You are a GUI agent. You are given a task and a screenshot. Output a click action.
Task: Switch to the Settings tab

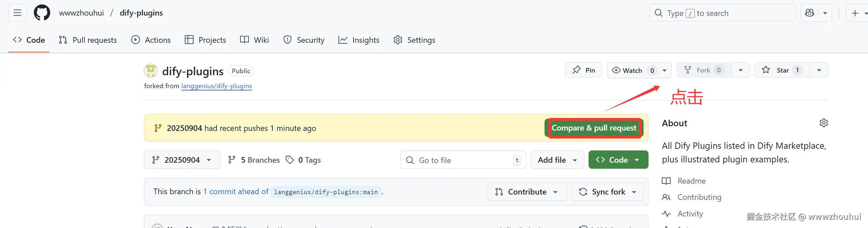(414, 40)
